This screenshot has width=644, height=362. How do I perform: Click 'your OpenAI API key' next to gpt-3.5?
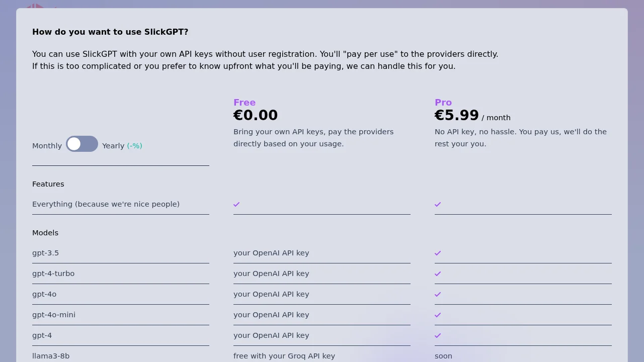click(271, 253)
